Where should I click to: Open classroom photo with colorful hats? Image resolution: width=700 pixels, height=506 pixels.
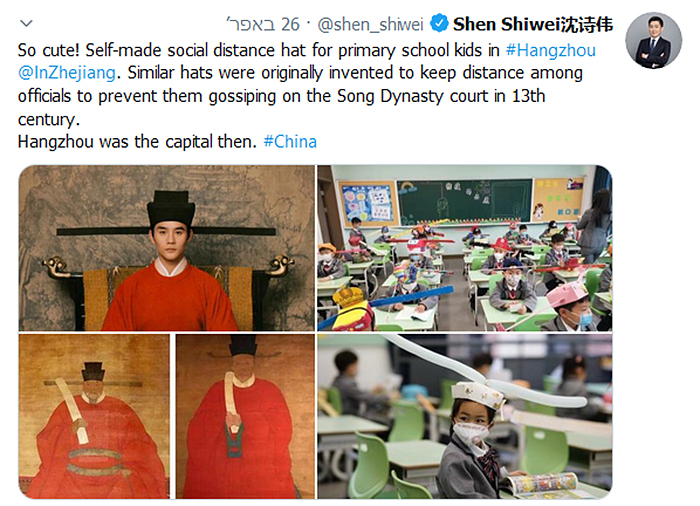(x=465, y=248)
